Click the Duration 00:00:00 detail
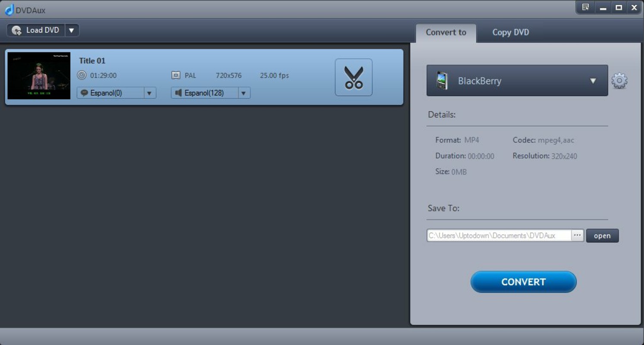Screen dimensions: 644x345 465,156
